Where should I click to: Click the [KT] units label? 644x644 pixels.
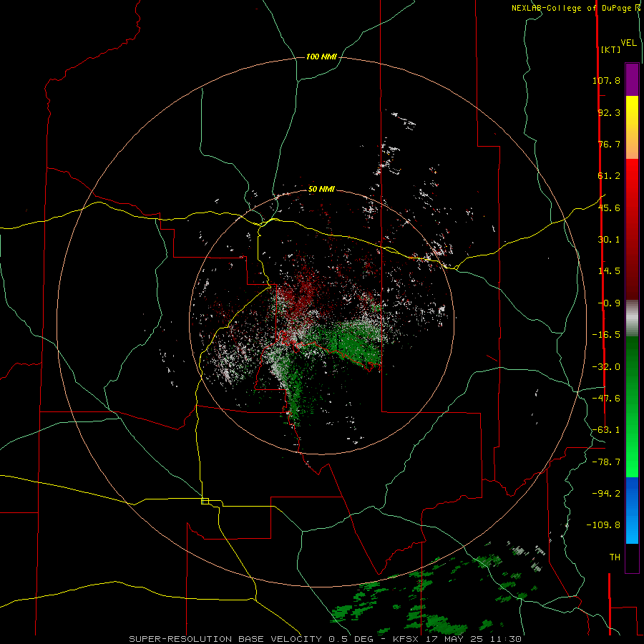coord(610,49)
